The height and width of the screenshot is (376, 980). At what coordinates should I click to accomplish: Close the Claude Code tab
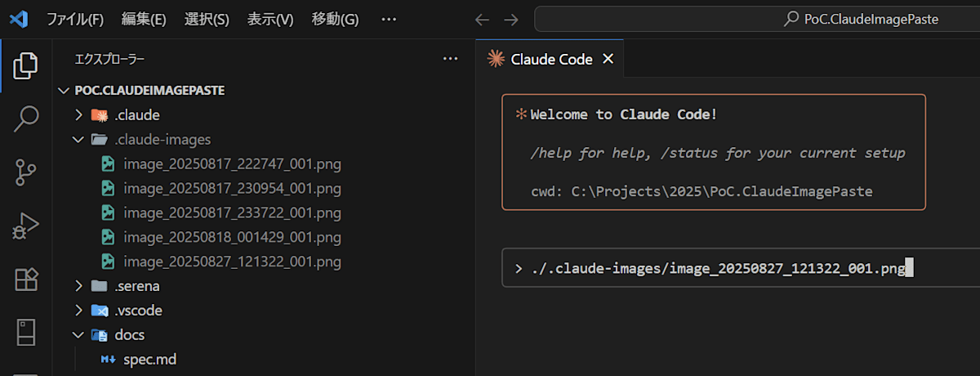[608, 59]
